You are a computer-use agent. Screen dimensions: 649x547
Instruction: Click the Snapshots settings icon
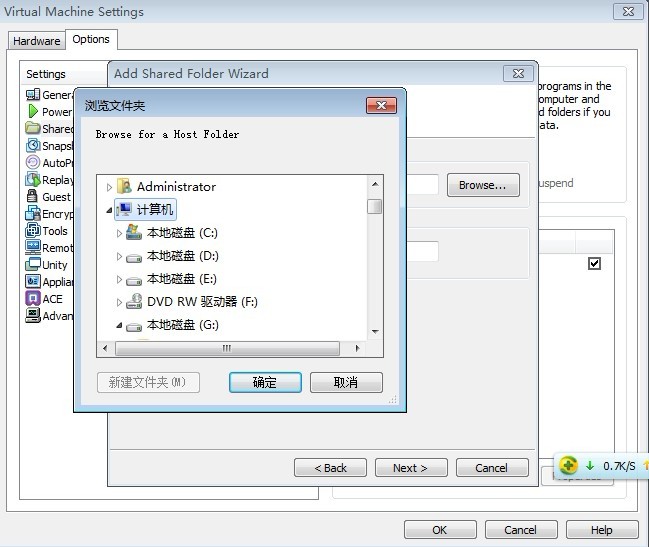click(x=33, y=146)
